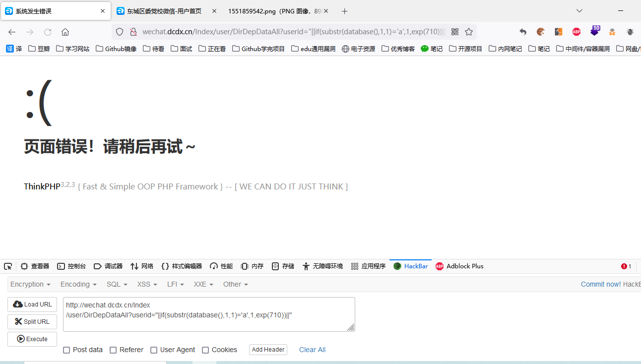Image resolution: width=641 pixels, height=364 pixels.
Task: Bookmark this page with the star
Action: (x=469, y=32)
